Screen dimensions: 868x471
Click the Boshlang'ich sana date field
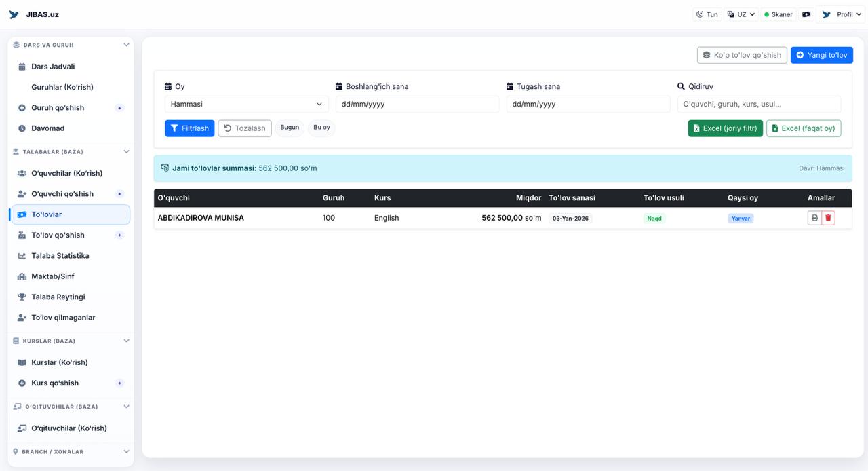(x=417, y=104)
